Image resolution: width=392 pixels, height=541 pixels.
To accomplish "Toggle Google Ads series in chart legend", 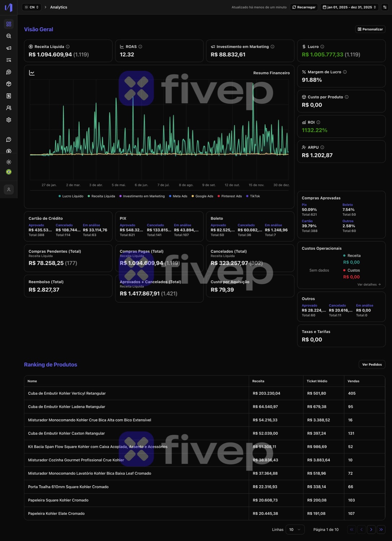I will (202, 196).
